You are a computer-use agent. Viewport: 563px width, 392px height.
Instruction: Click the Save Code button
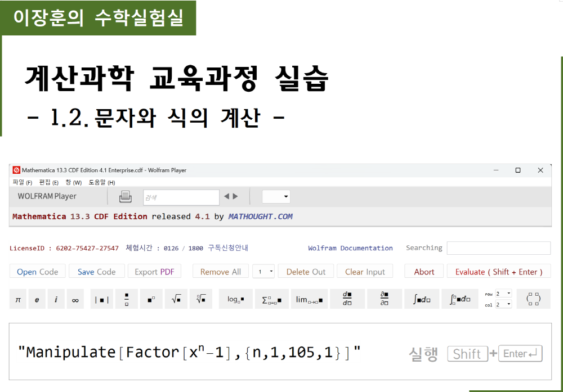point(97,272)
